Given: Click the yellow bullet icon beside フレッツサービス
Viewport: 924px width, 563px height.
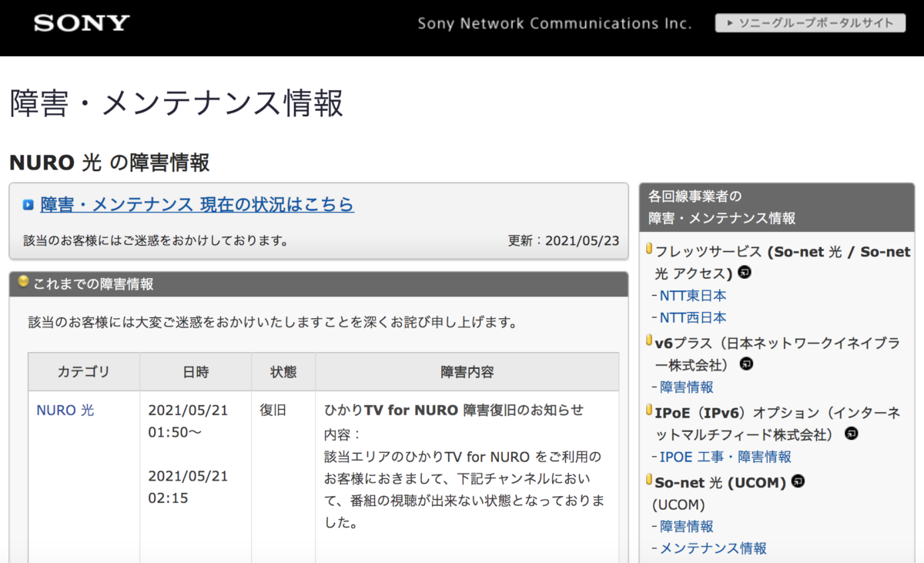Looking at the screenshot, I should [649, 250].
